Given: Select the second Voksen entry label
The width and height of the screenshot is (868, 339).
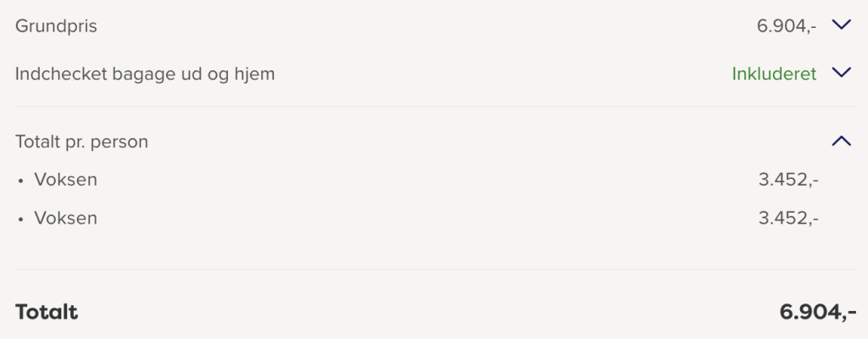Looking at the screenshot, I should [66, 219].
